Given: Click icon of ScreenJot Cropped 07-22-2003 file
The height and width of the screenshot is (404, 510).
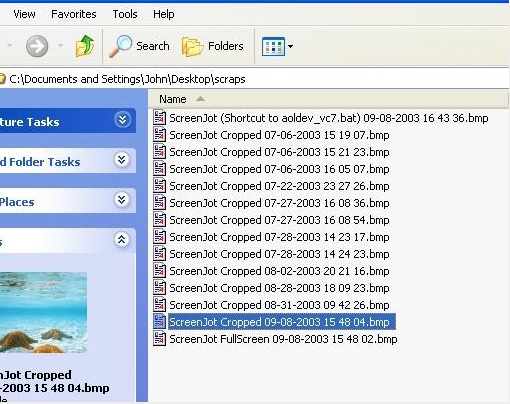Looking at the screenshot, I should pos(159,186).
